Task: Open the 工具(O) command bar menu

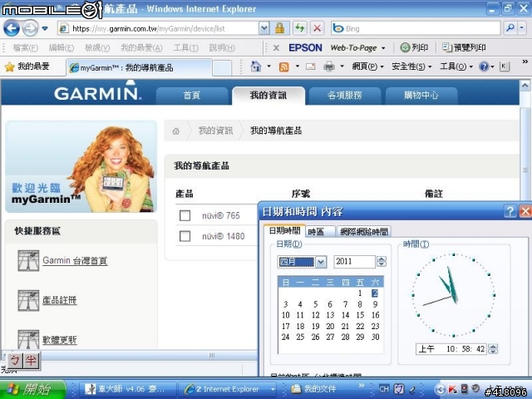Action: pyautogui.click(x=456, y=66)
